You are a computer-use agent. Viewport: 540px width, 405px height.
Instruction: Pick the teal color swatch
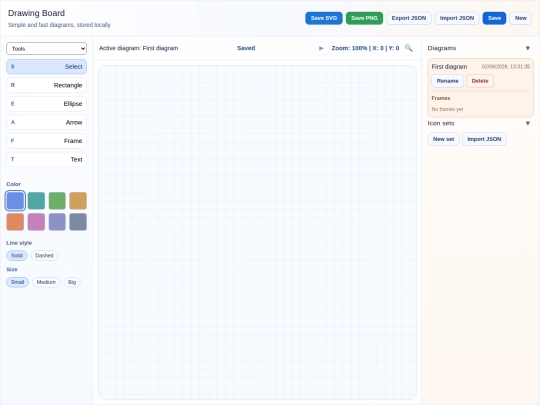click(36, 201)
